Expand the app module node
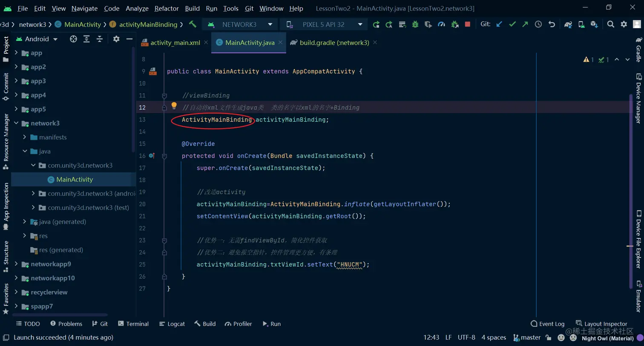The height and width of the screenshot is (346, 644). pyautogui.click(x=16, y=53)
